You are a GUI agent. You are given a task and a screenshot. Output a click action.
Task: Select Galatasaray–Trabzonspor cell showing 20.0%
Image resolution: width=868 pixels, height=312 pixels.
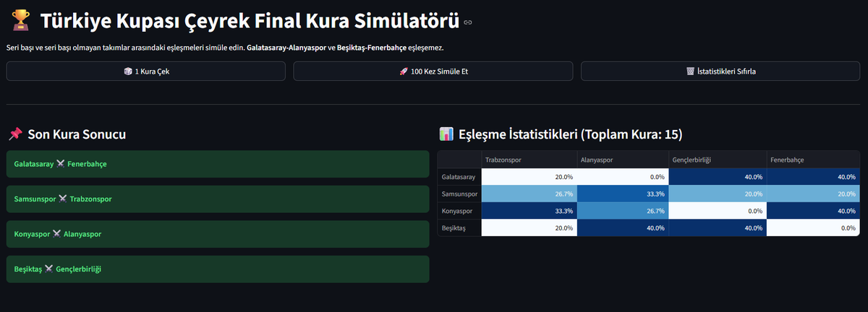pos(529,177)
